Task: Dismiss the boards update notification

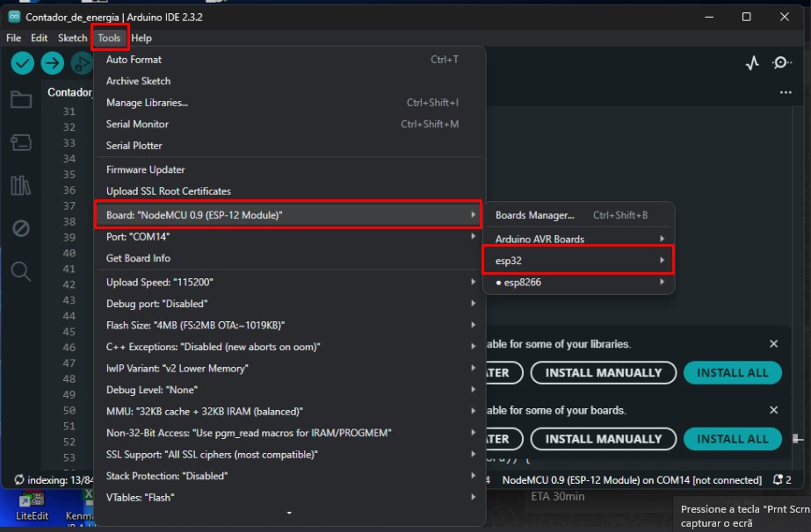Action: (x=773, y=412)
